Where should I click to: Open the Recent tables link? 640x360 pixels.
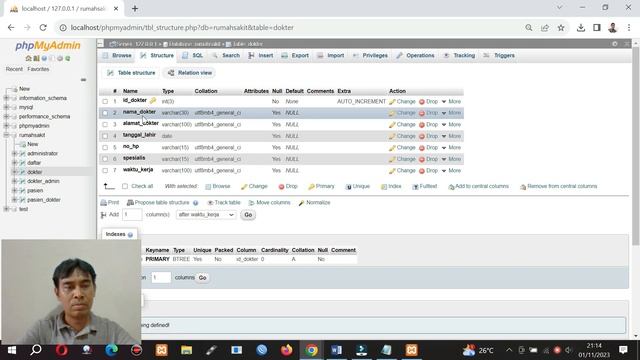coord(14,69)
